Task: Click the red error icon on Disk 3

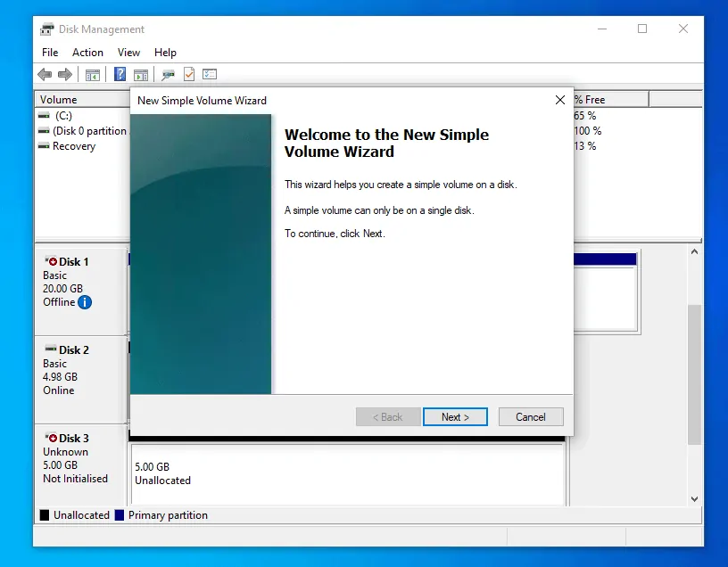Action: tap(52, 438)
